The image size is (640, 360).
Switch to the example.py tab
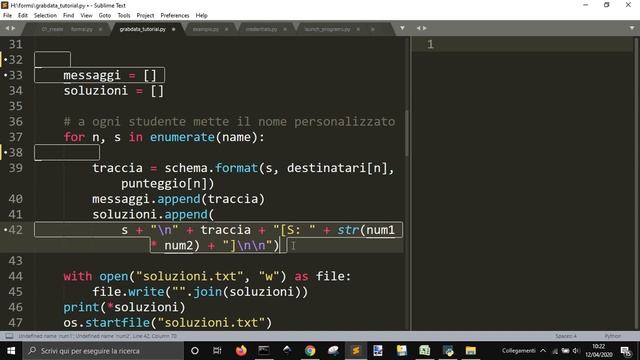point(206,29)
